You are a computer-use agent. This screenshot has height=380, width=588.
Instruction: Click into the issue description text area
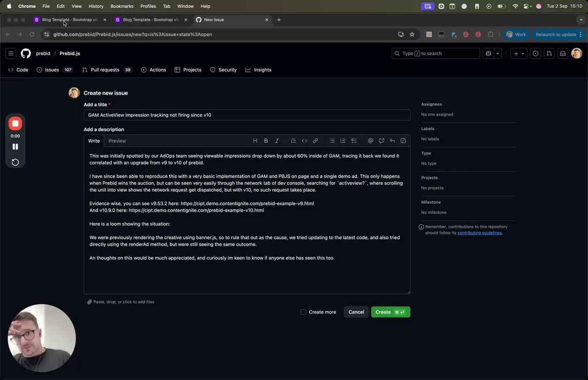click(x=247, y=221)
